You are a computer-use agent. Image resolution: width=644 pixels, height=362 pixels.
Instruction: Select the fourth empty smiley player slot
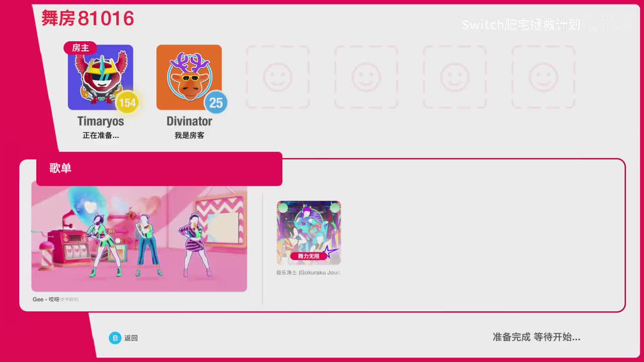(543, 77)
